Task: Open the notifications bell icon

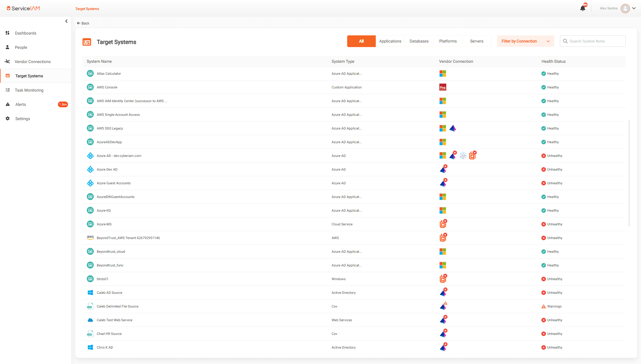Action: (583, 8)
